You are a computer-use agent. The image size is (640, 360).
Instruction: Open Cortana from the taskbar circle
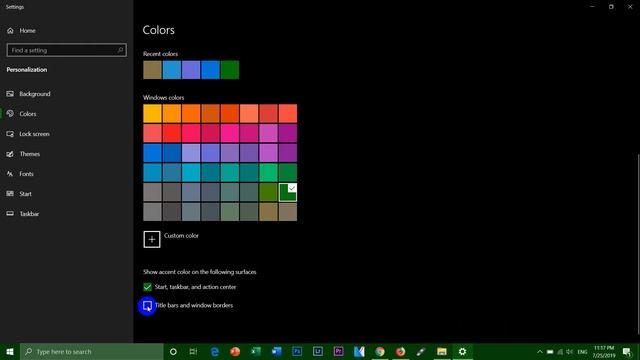tap(173, 351)
